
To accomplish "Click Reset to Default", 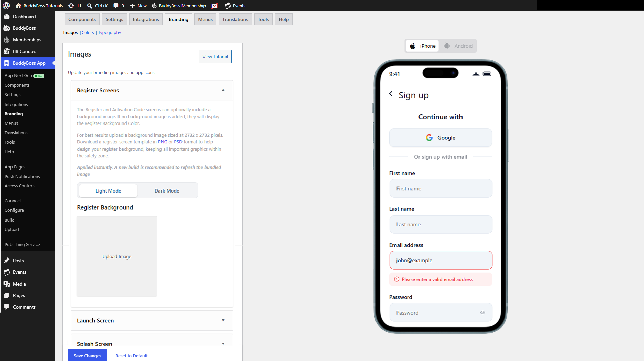I will 131,355.
